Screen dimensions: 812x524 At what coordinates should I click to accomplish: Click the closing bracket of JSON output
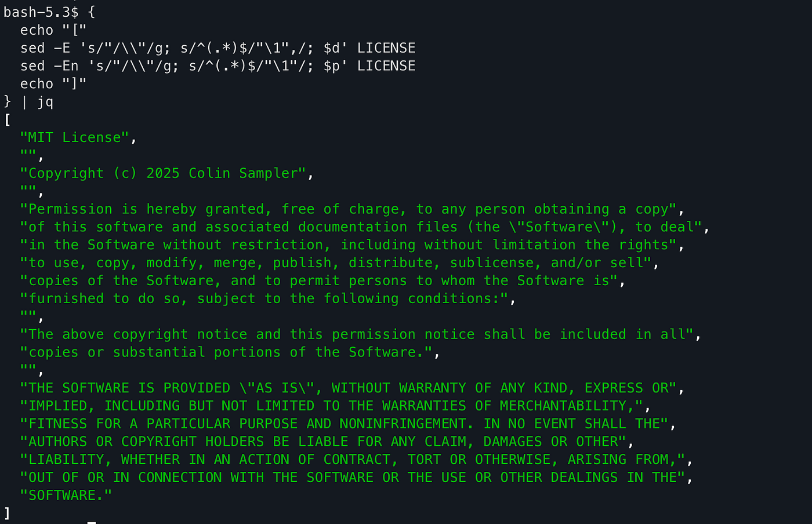[x=7, y=514]
